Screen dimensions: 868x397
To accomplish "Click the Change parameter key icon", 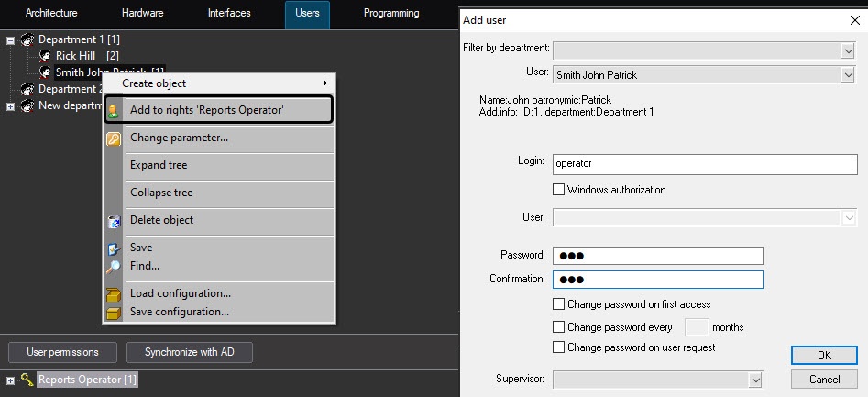I will (114, 138).
